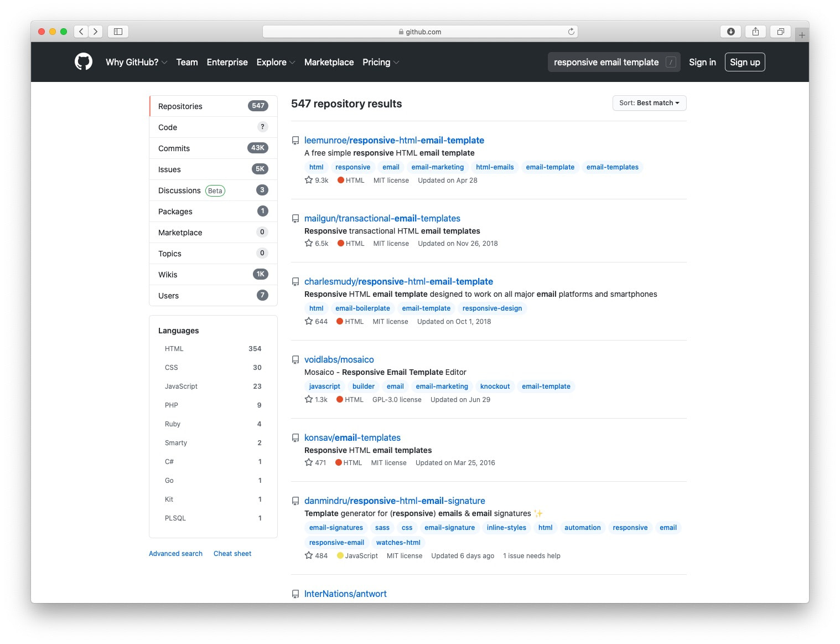Viewport: 840px width, 644px height.
Task: Click the Sign in link
Action: 702,62
